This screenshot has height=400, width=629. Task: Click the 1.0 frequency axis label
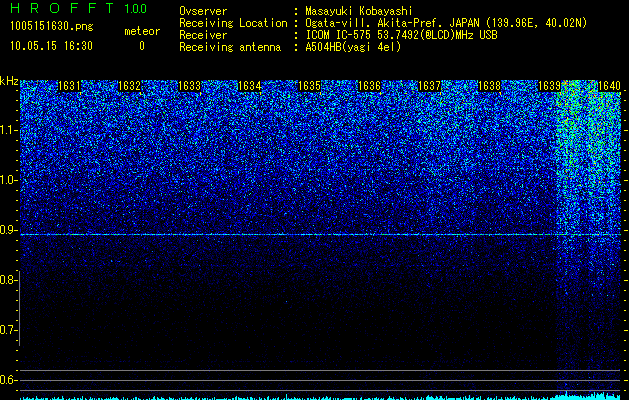9,181
